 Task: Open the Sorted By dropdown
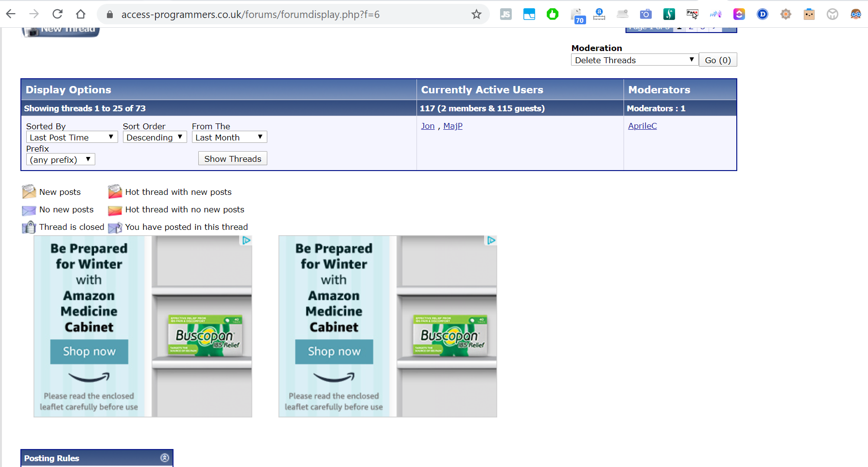click(x=72, y=137)
